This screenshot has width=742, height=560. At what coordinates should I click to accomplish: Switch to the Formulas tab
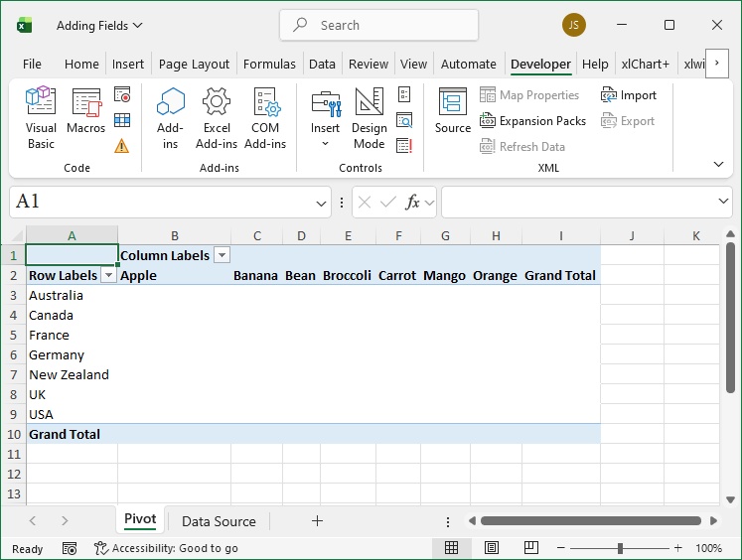[x=269, y=64]
